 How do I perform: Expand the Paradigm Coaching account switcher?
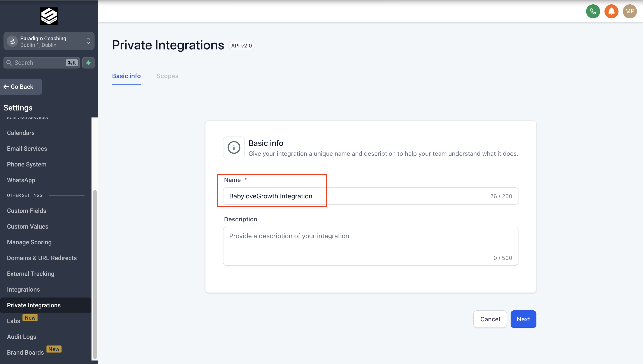(88, 41)
